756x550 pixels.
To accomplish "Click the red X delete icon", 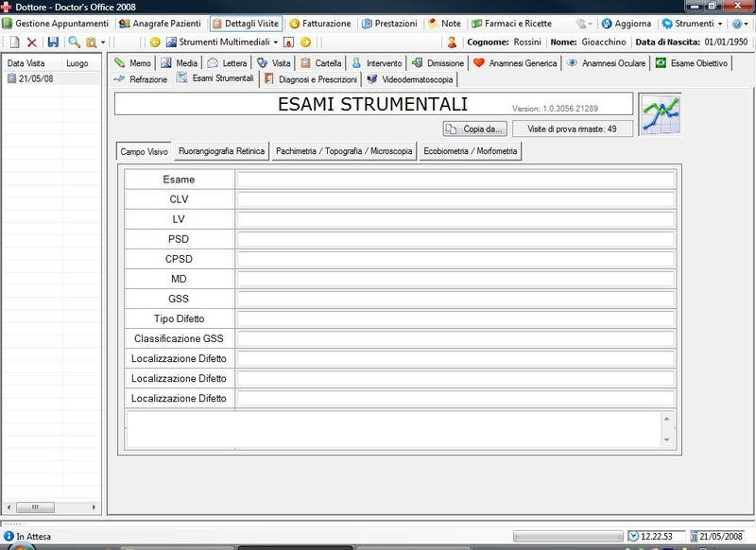I will (32, 43).
